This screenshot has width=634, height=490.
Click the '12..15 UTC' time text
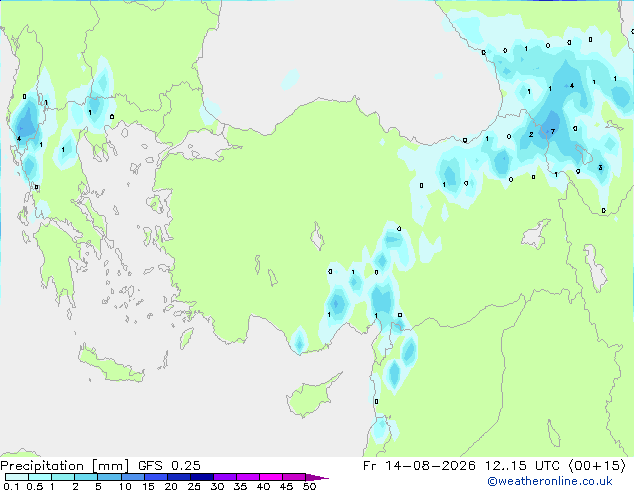tap(522, 466)
